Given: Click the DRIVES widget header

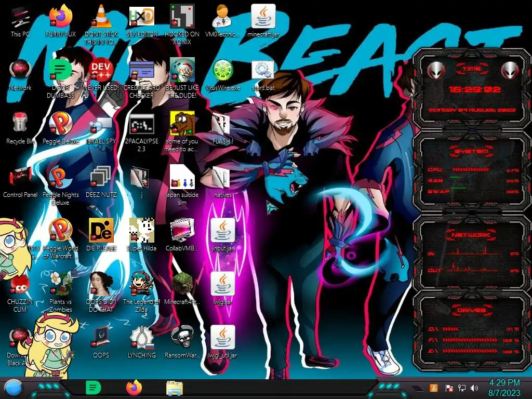Looking at the screenshot, I should click(471, 310).
